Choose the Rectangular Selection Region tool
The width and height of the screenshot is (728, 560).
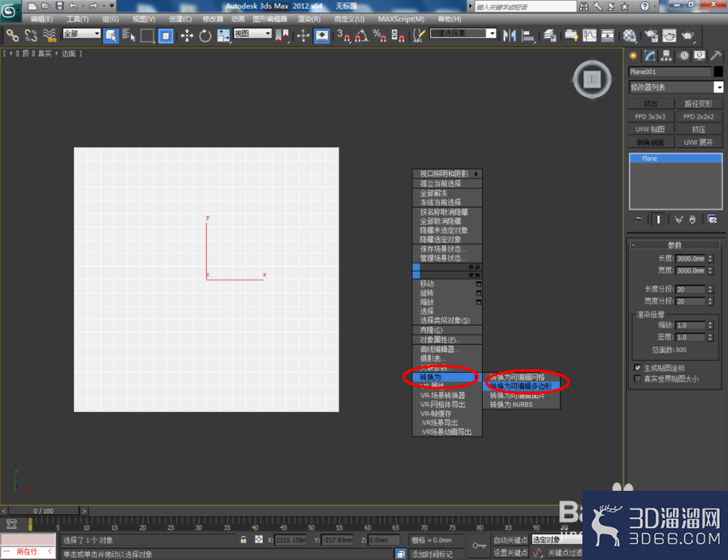click(x=147, y=35)
